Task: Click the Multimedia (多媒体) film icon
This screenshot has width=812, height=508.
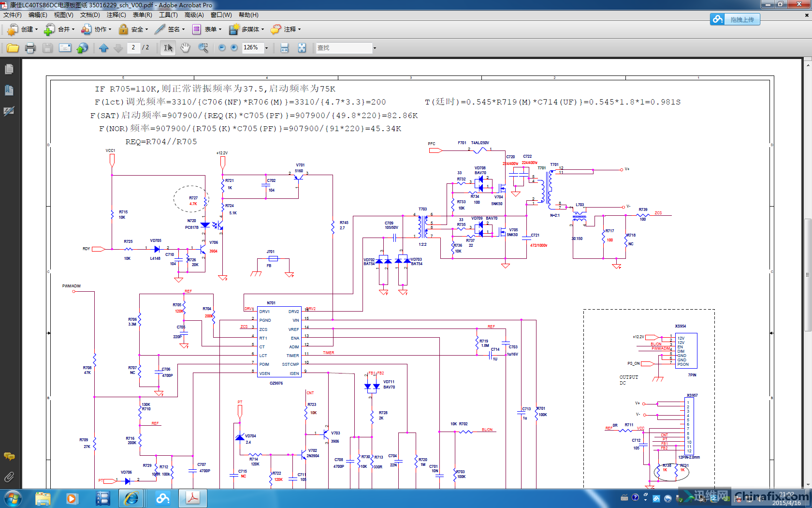Action: [234, 30]
